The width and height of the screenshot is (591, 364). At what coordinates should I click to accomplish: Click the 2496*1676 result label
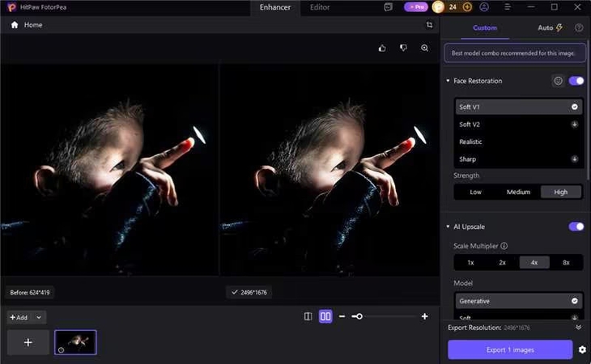coord(249,293)
